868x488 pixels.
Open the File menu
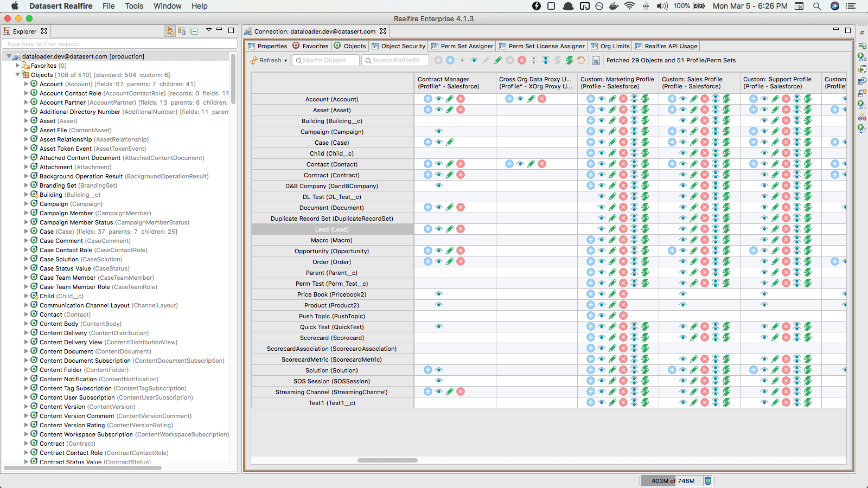108,6
